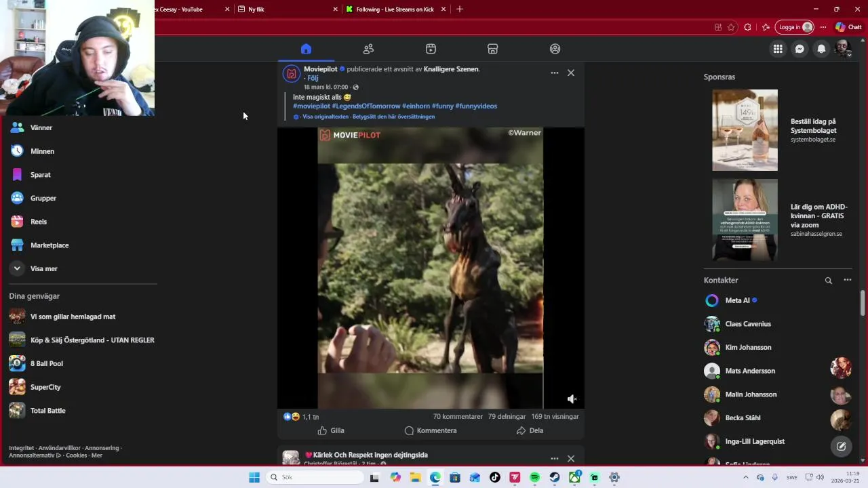Open Copilot Chatt in the browser
Screen dimensions: 868x488
click(x=849, y=27)
